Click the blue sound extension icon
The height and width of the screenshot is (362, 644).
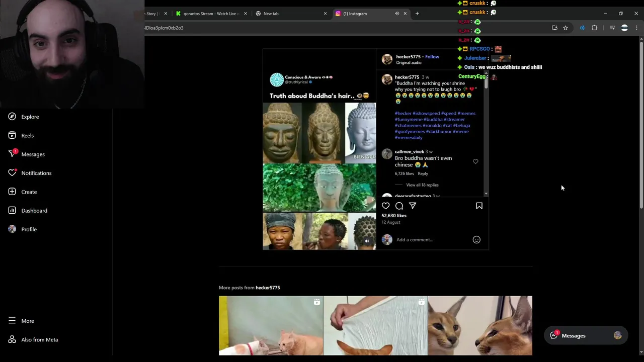(x=582, y=28)
